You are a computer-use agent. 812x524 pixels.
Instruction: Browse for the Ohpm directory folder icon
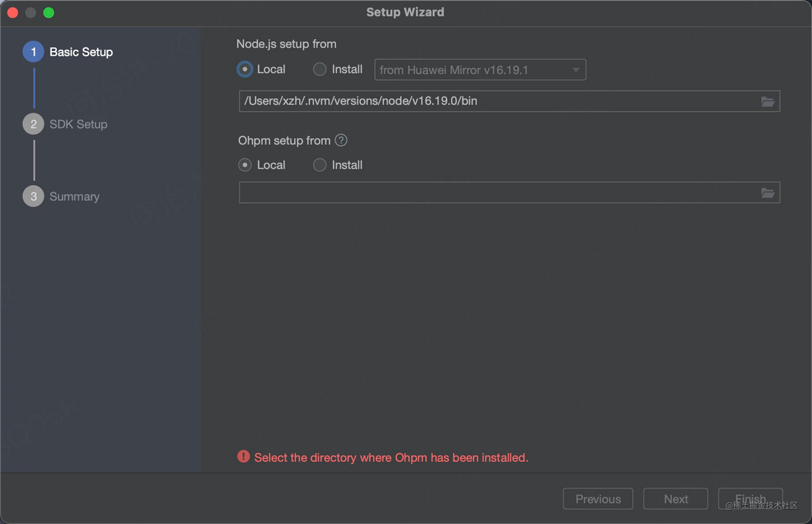pos(768,193)
